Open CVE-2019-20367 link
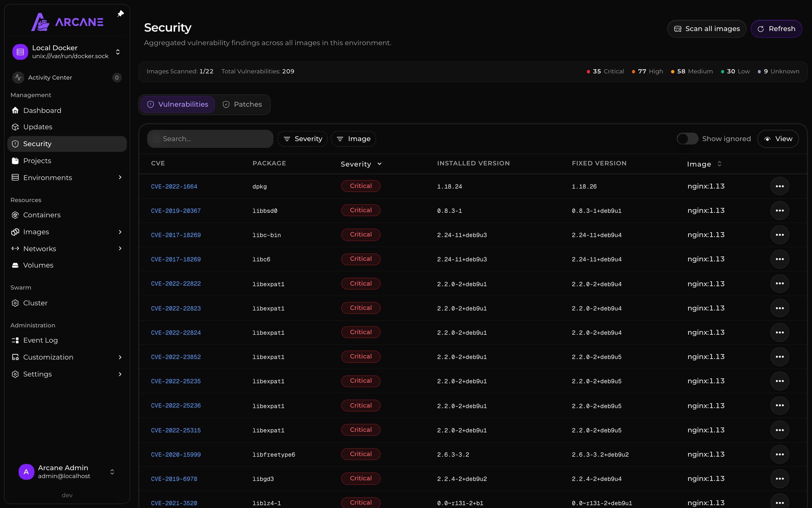This screenshot has width=812, height=508. click(x=176, y=211)
